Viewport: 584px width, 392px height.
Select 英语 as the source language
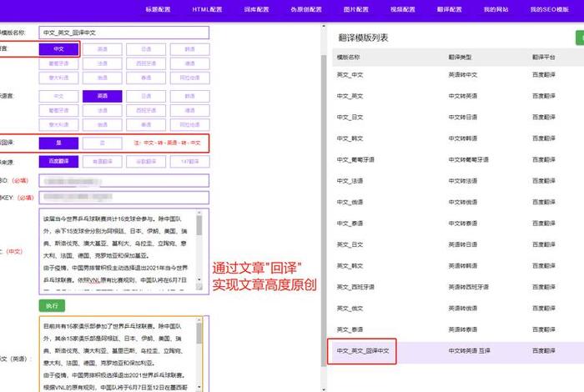point(103,49)
